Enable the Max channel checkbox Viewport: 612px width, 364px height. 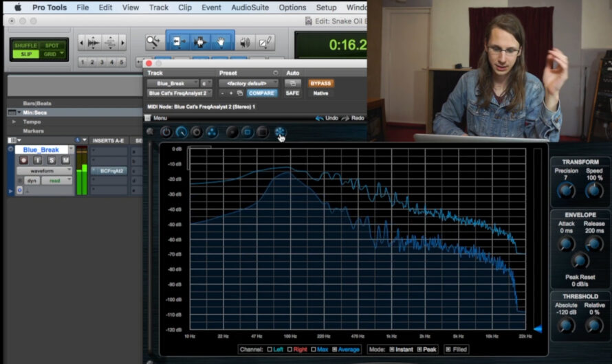tap(314, 349)
